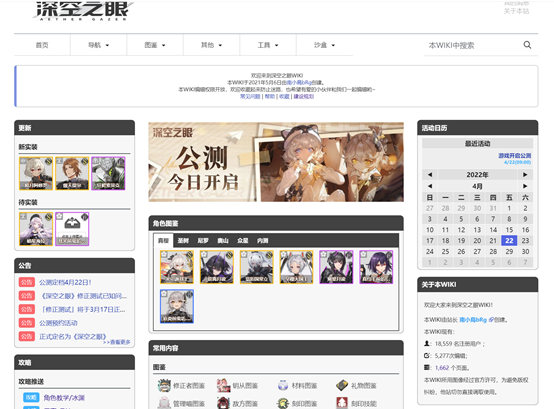Open the brown-haired male character in 新实装
Screen dimensions: 554x409
pos(72,173)
